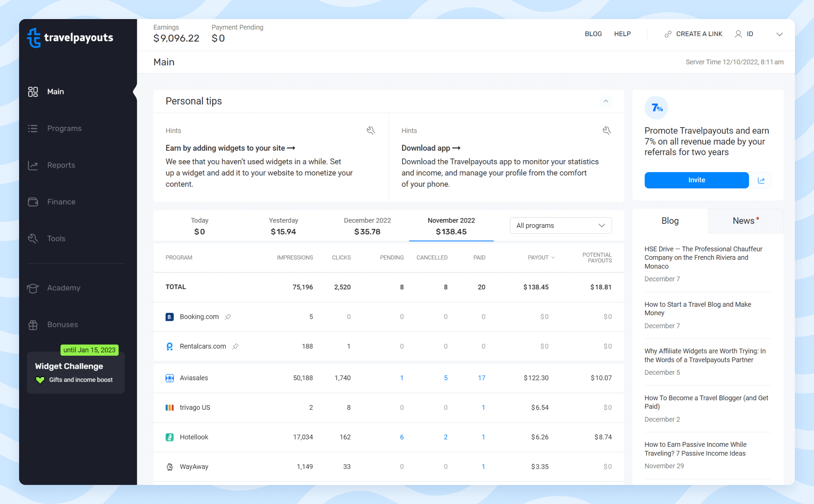Click the Reports chart icon
The width and height of the screenshot is (814, 504).
pyautogui.click(x=33, y=165)
